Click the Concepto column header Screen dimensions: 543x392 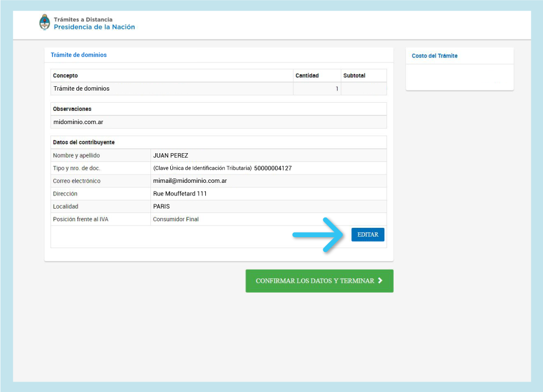click(65, 76)
